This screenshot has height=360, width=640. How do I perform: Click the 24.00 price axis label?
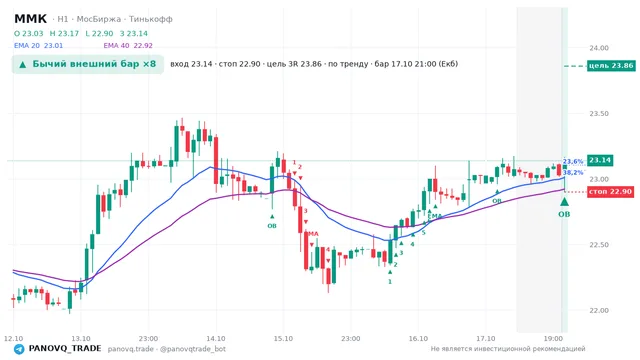[599, 48]
